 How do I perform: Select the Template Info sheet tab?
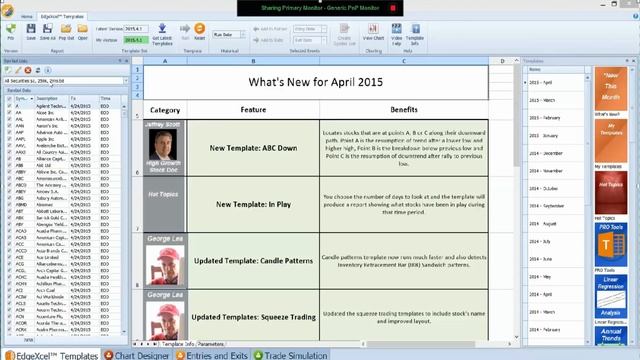[x=178, y=344]
